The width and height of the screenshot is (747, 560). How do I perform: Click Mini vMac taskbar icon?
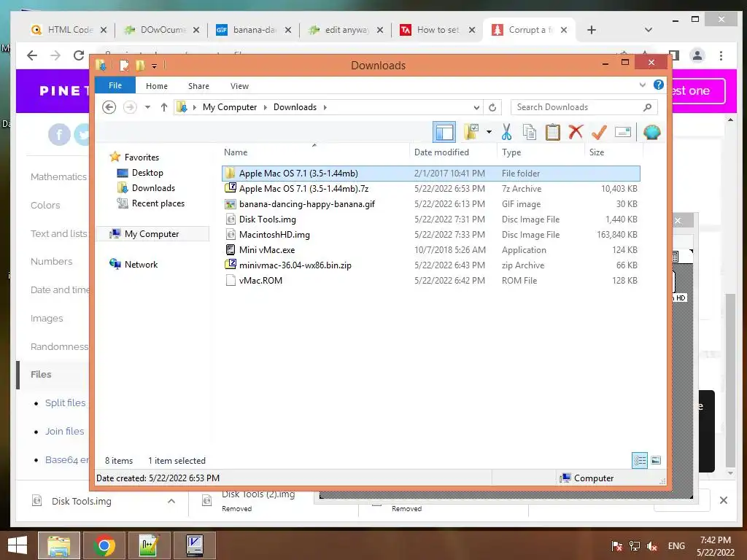[x=194, y=545]
